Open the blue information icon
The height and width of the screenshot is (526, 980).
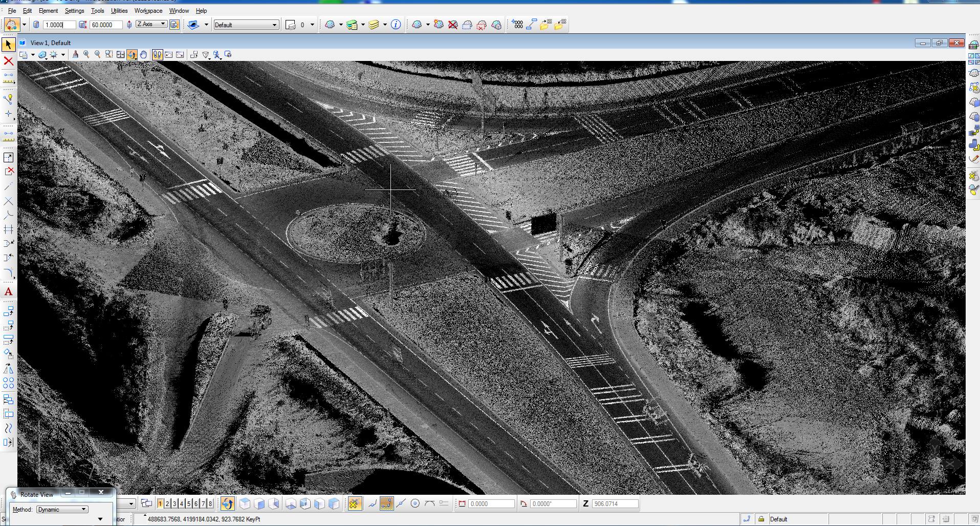[x=396, y=25]
